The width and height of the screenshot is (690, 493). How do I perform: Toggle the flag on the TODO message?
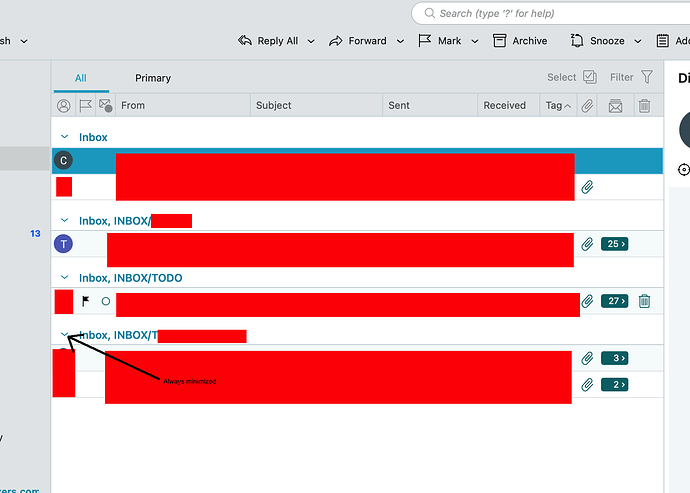(x=86, y=301)
